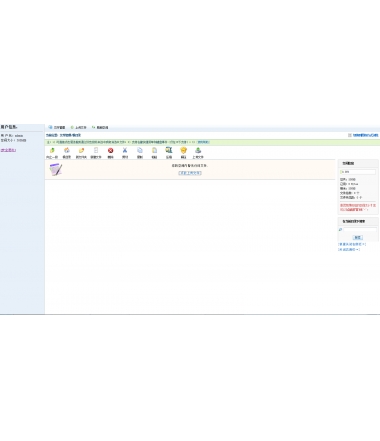
Task: Click the green up-one-level arrow icon
Action: click(52, 150)
